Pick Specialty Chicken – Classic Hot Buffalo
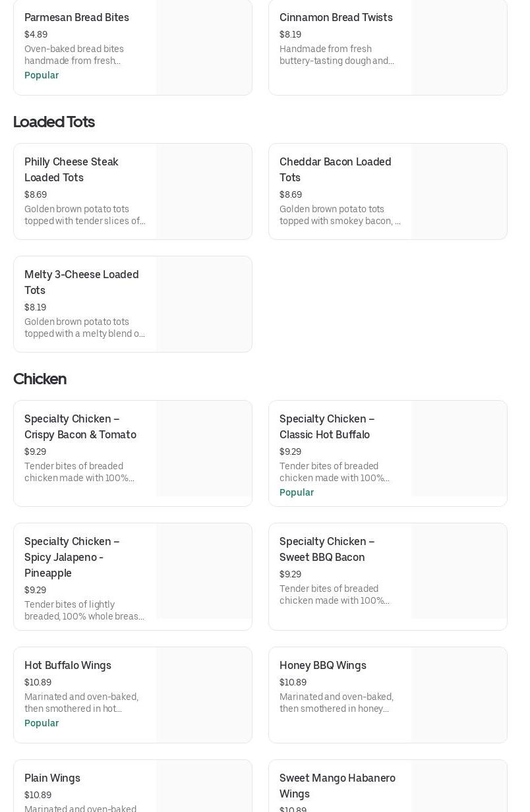This screenshot has width=530, height=812. pyautogui.click(x=326, y=426)
